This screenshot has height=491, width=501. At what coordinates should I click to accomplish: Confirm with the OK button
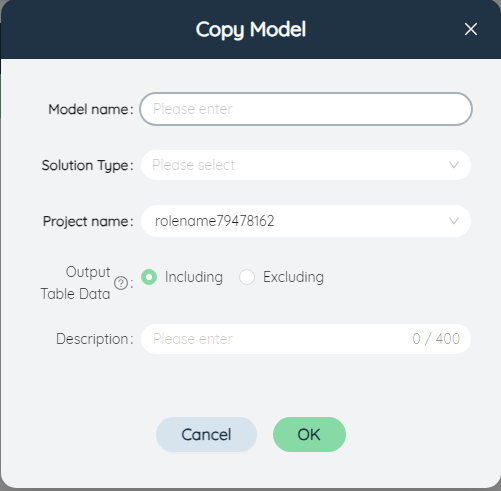(x=309, y=434)
